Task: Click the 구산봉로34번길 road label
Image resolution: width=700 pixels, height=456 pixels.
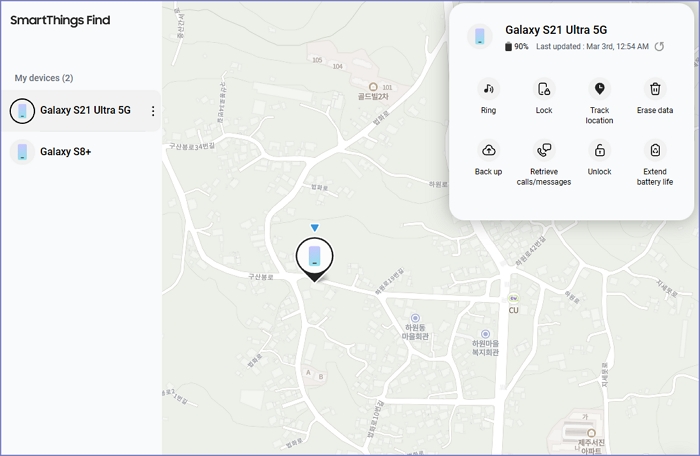Action: [192, 146]
